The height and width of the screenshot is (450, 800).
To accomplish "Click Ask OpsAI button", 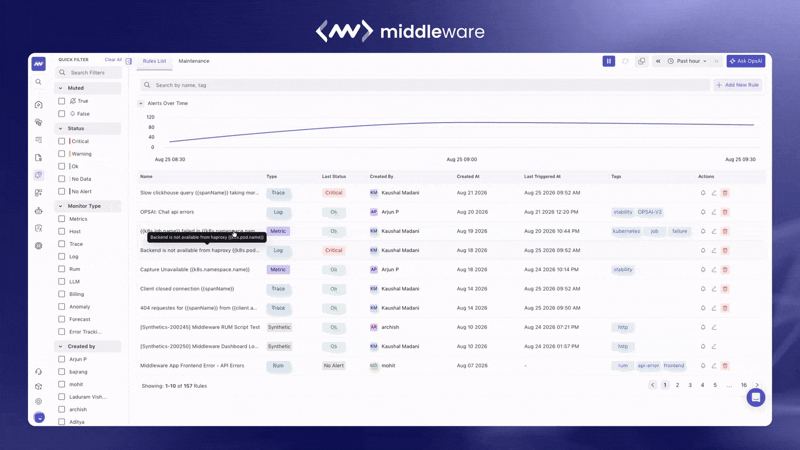I will [746, 61].
